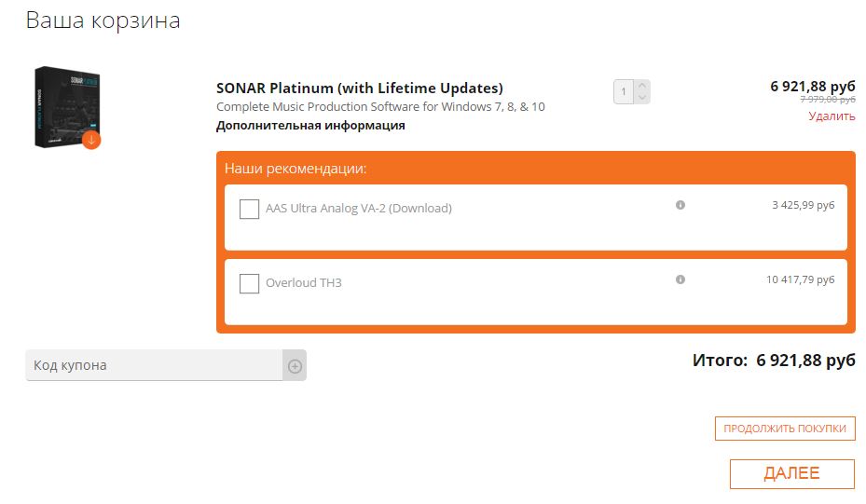Increase quantity with the up arrow
The image size is (866, 504).
click(x=641, y=86)
